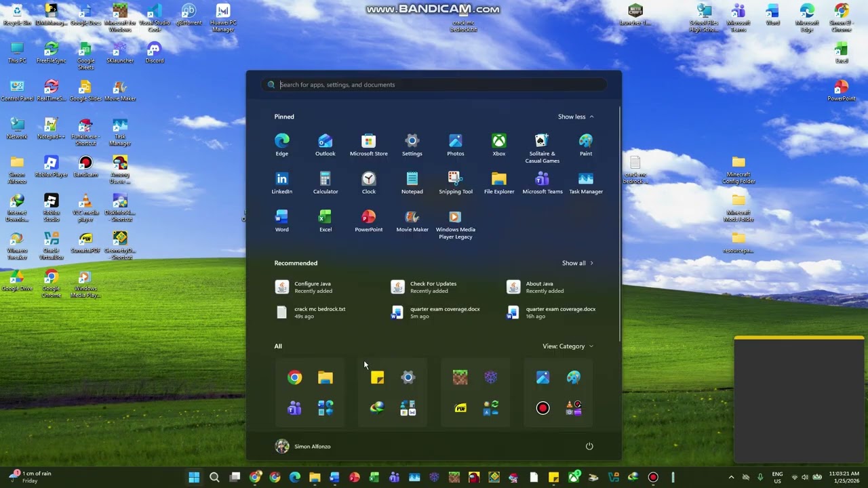The height and width of the screenshot is (488, 868).
Task: Launch Minecraft from the All category group
Action: (460, 378)
